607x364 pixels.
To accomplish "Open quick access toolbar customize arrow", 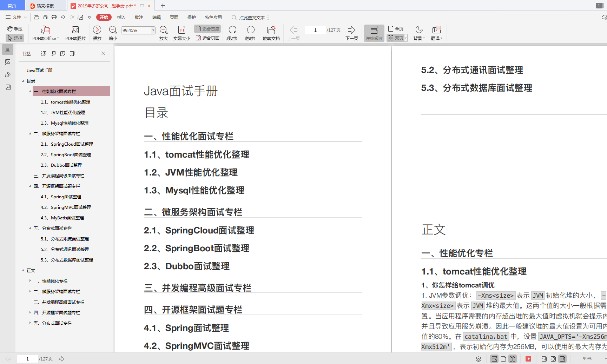I will (90, 17).
